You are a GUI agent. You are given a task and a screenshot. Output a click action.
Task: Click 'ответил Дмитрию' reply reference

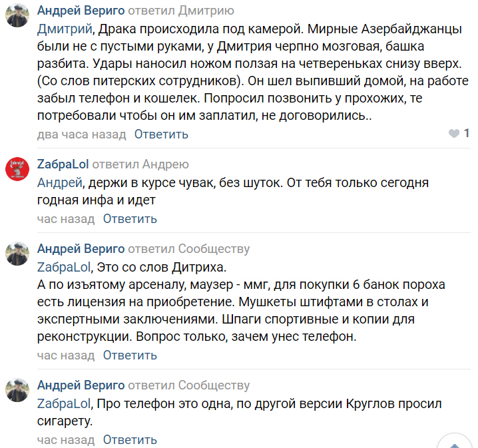click(x=181, y=11)
